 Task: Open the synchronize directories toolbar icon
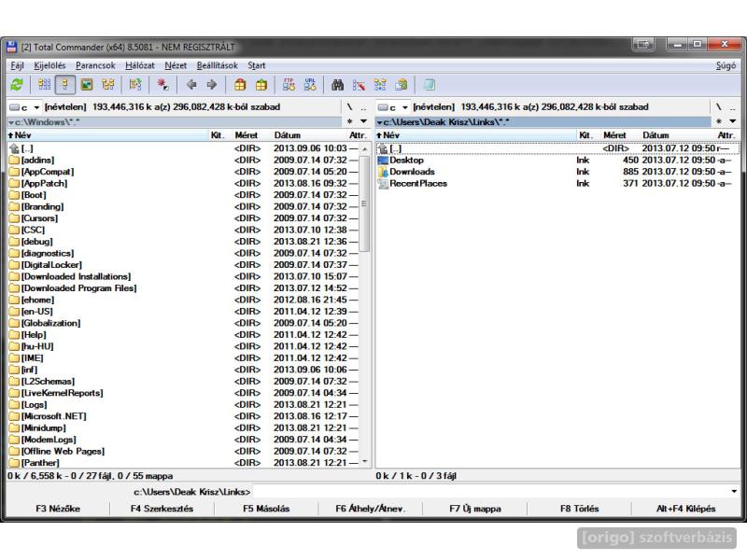click(380, 85)
